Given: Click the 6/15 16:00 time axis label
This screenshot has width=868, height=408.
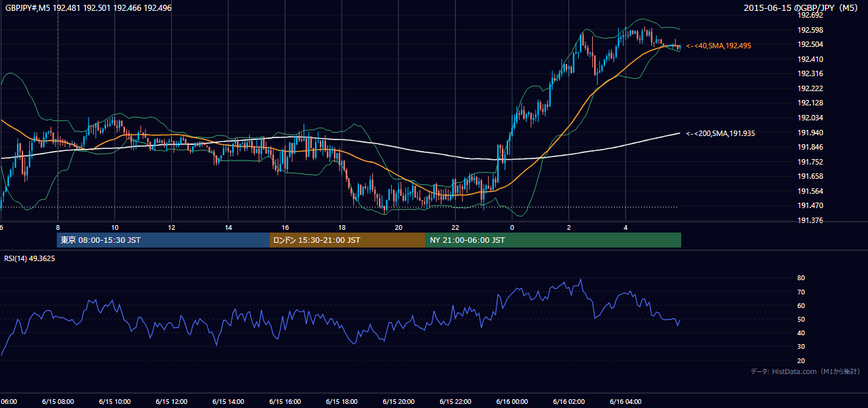Looking at the screenshot, I should pyautogui.click(x=285, y=402).
